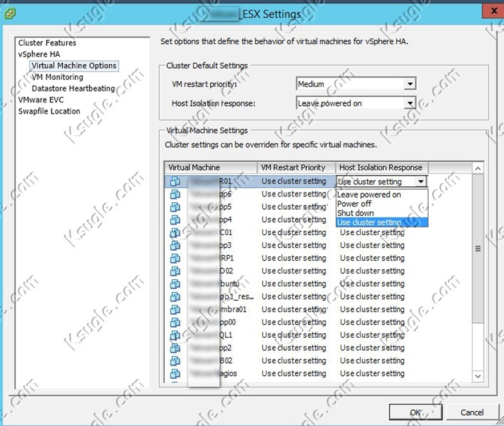The width and height of the screenshot is (504, 426).
Task: Select the Host Isolation Response cell for pp00
Action: coord(372,322)
